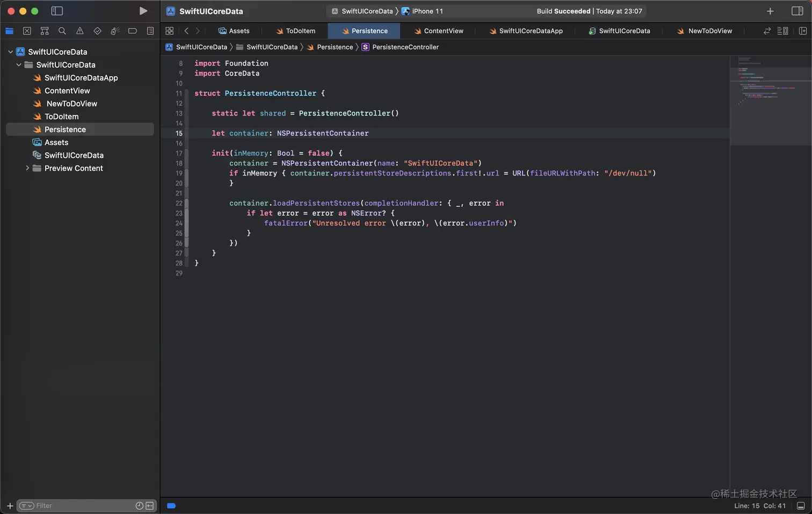Open the Report navigator icon
Viewport: 812px width, 514px height.
pyautogui.click(x=150, y=31)
